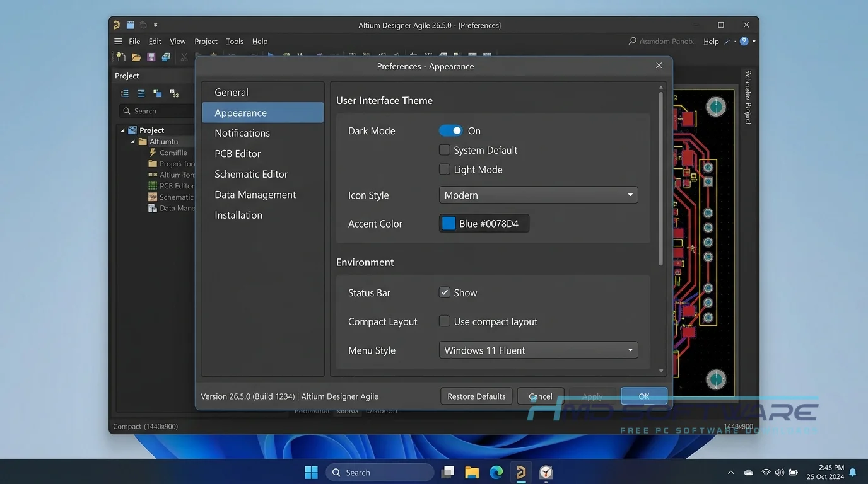
Task: Open the Project menu
Action: click(x=206, y=42)
